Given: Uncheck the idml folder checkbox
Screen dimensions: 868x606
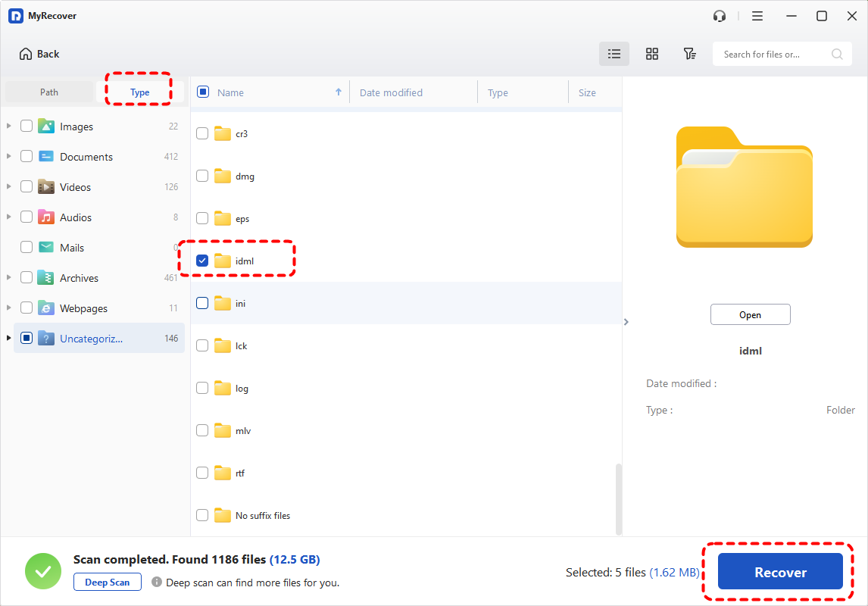Looking at the screenshot, I should click(x=202, y=261).
